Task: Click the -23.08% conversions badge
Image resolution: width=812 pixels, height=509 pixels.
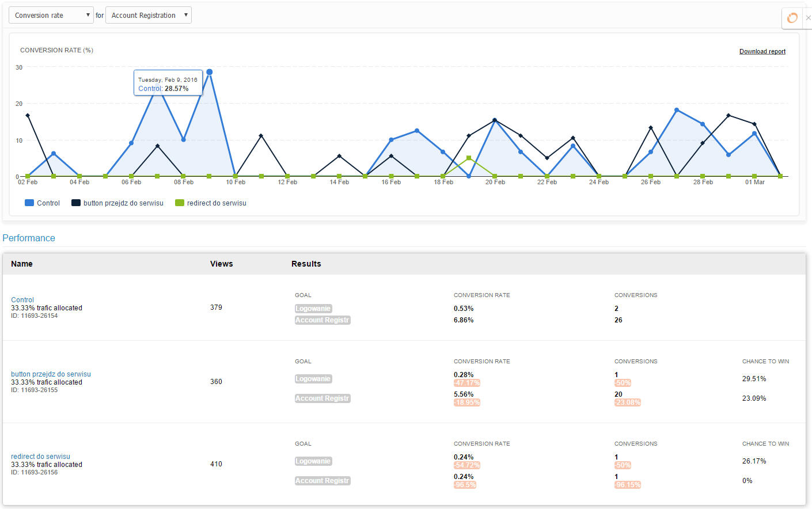Action: [628, 402]
